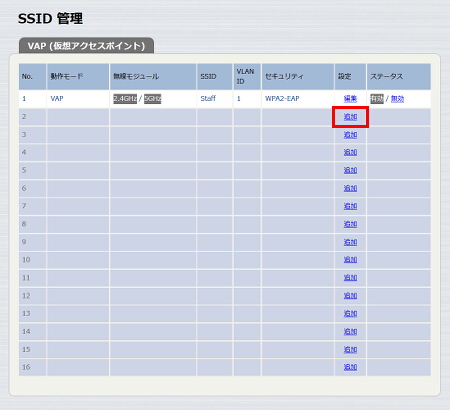
Task: Select the 有効 status in row 1
Action: 377,99
